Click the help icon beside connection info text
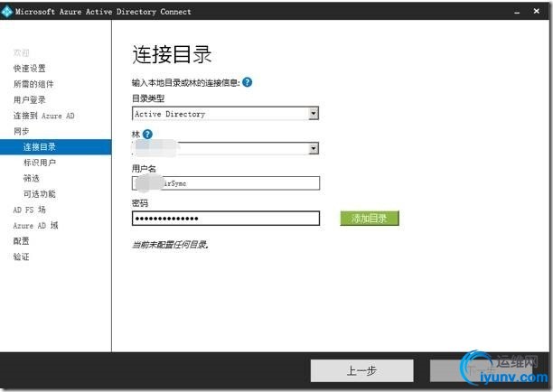Image resolution: width=553 pixels, height=392 pixels. (248, 82)
